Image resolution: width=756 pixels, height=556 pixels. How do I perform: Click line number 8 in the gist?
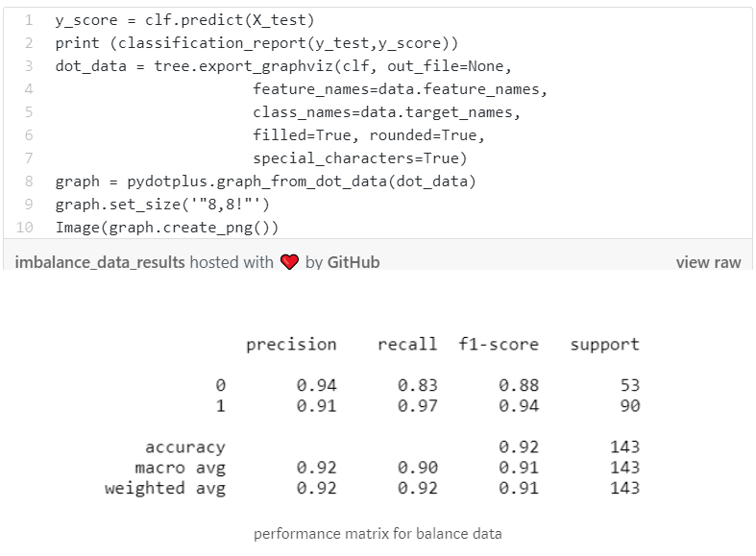tap(30, 181)
